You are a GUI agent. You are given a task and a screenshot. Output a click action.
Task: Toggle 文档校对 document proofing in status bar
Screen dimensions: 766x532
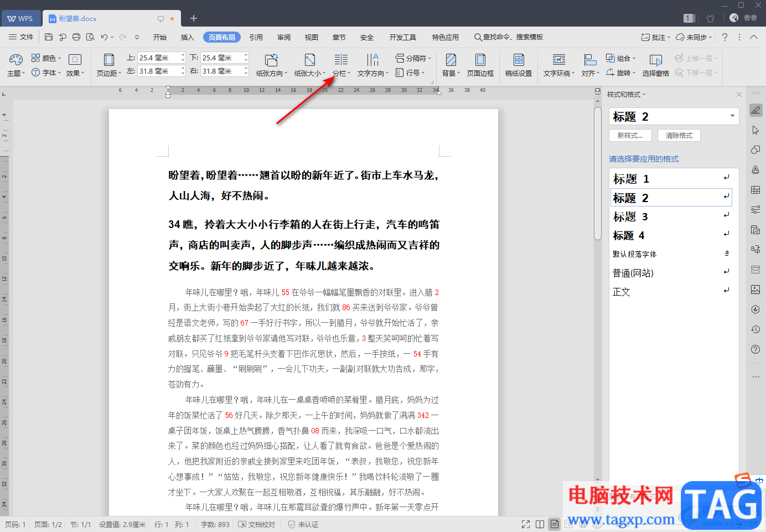click(257, 524)
